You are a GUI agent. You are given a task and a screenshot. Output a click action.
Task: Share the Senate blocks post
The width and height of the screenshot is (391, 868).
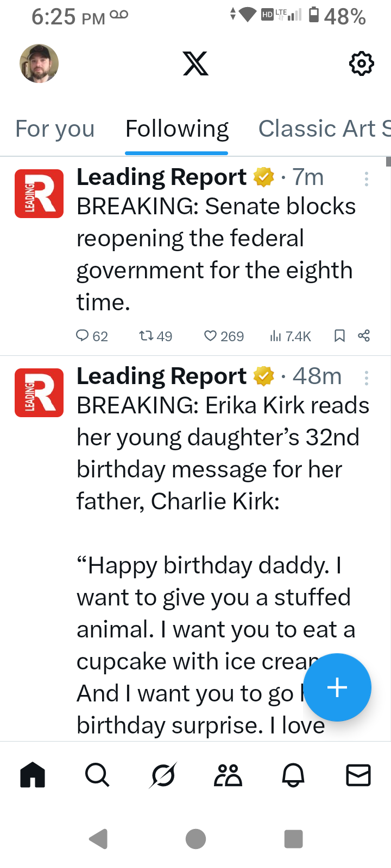click(364, 336)
